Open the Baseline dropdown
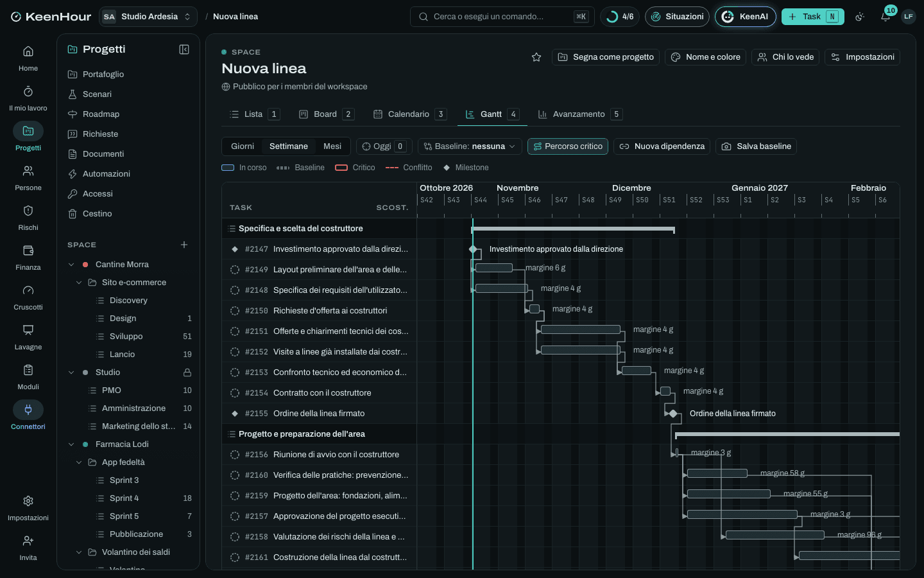The height and width of the screenshot is (578, 924). pyautogui.click(x=470, y=146)
